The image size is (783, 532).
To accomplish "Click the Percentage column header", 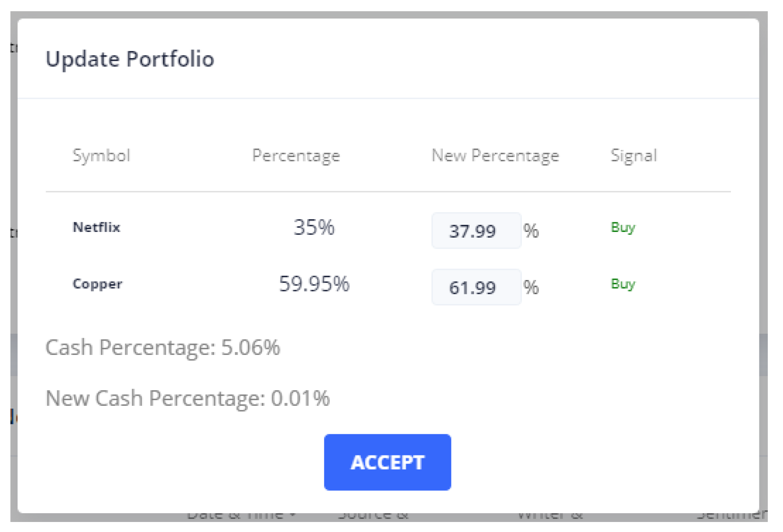I will (296, 155).
